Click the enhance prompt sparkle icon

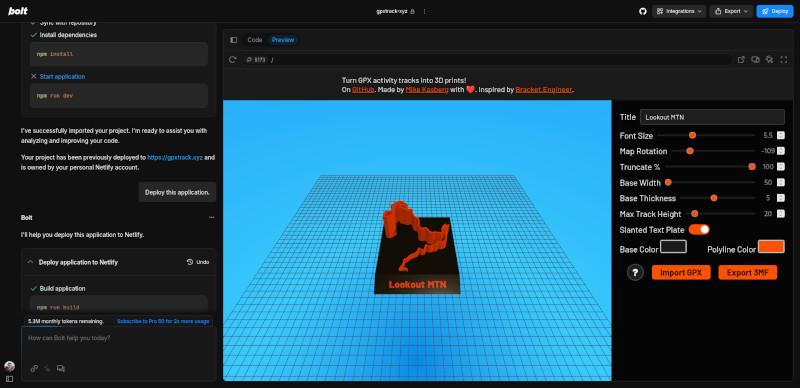47,368
